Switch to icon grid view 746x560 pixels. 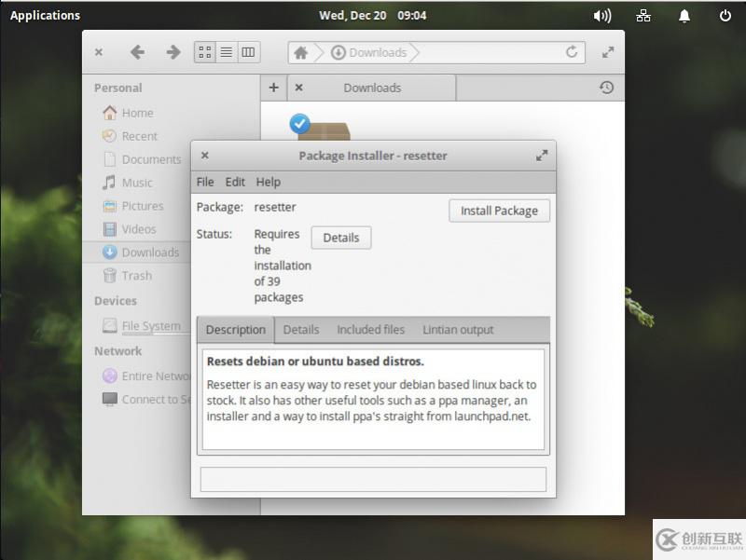coord(205,52)
